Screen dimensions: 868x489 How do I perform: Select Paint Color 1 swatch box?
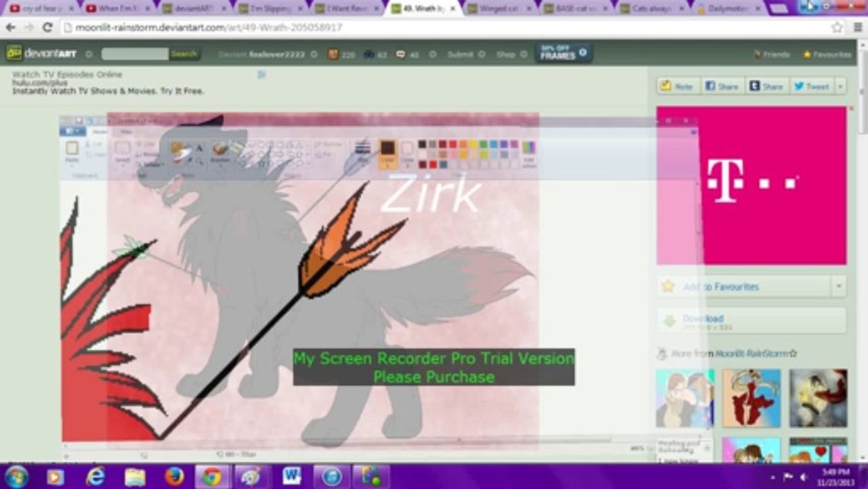click(387, 153)
